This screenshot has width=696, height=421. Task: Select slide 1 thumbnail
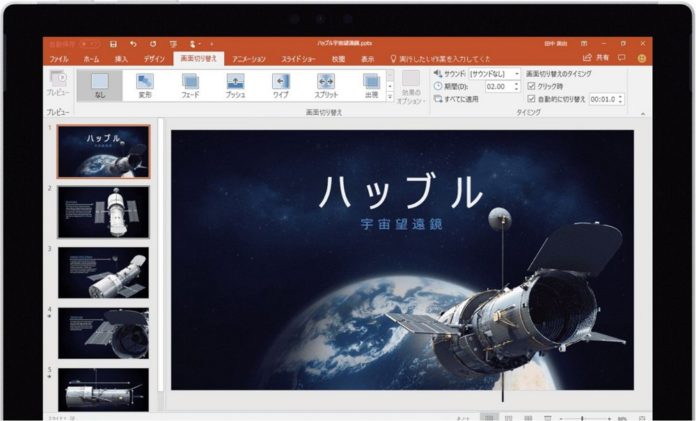tap(103, 151)
